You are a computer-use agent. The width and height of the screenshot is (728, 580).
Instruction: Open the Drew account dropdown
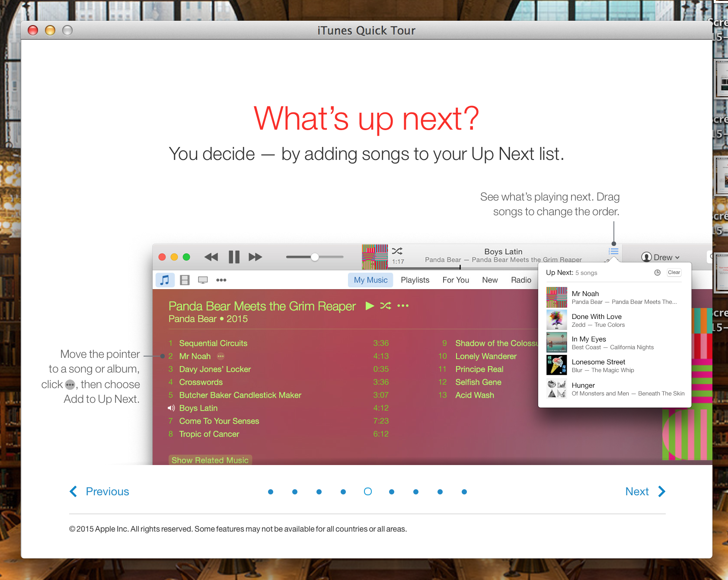[x=660, y=257]
